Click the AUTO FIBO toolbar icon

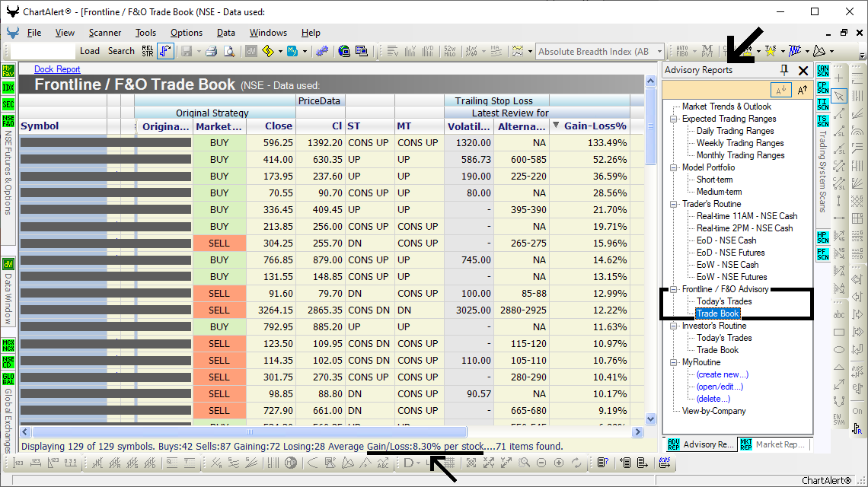[x=682, y=51]
